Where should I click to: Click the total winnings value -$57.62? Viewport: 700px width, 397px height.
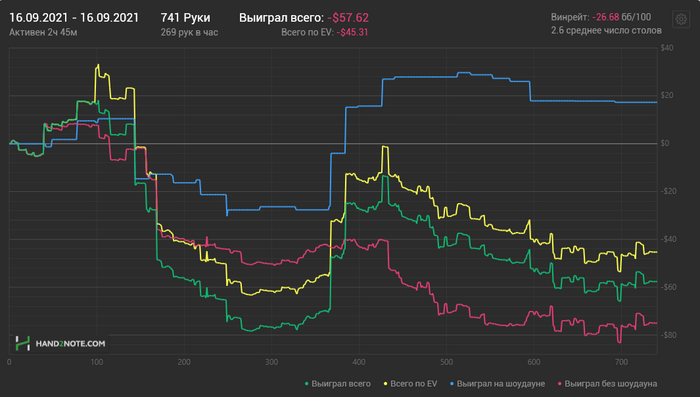pyautogui.click(x=348, y=18)
